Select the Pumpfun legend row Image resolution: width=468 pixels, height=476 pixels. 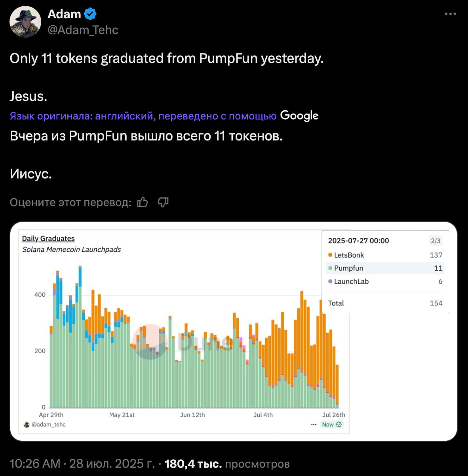(385, 268)
